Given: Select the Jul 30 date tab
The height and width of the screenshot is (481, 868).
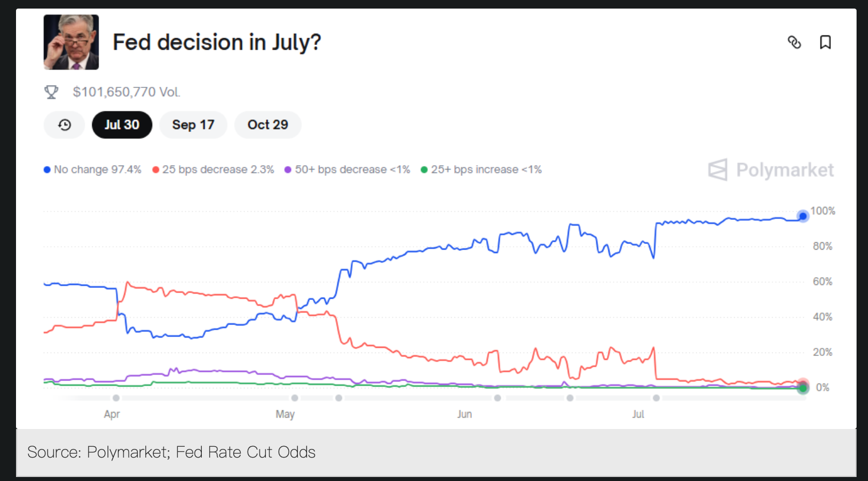Looking at the screenshot, I should pos(122,125).
